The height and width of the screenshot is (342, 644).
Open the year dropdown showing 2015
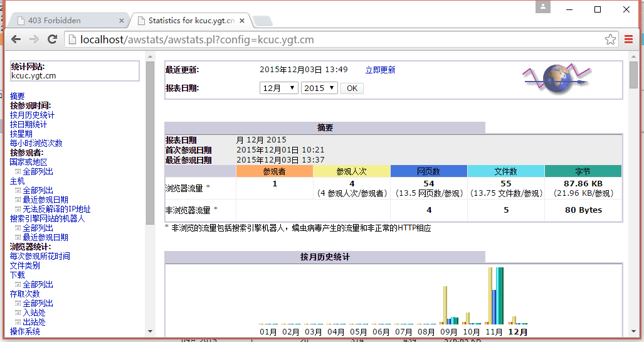pyautogui.click(x=319, y=88)
